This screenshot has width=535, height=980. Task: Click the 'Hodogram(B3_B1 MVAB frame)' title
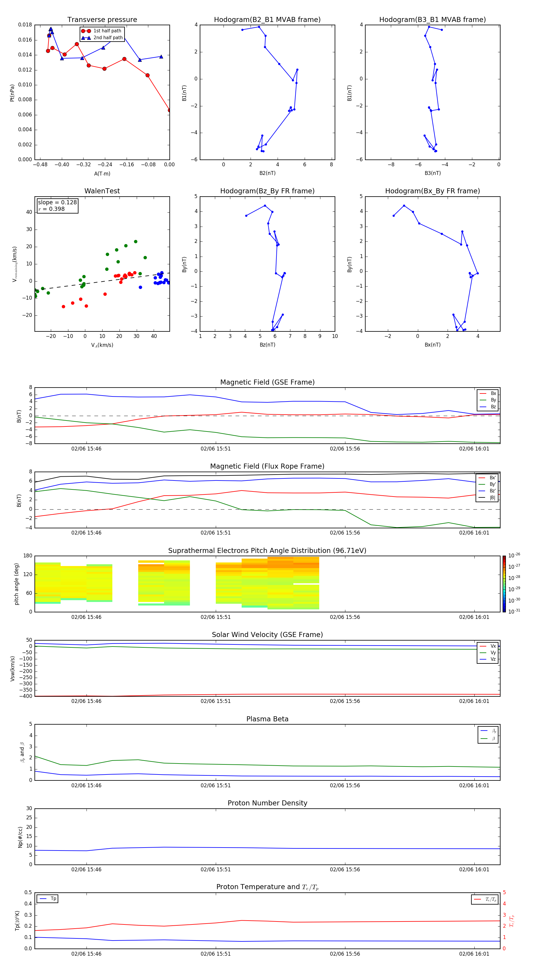[432, 20]
